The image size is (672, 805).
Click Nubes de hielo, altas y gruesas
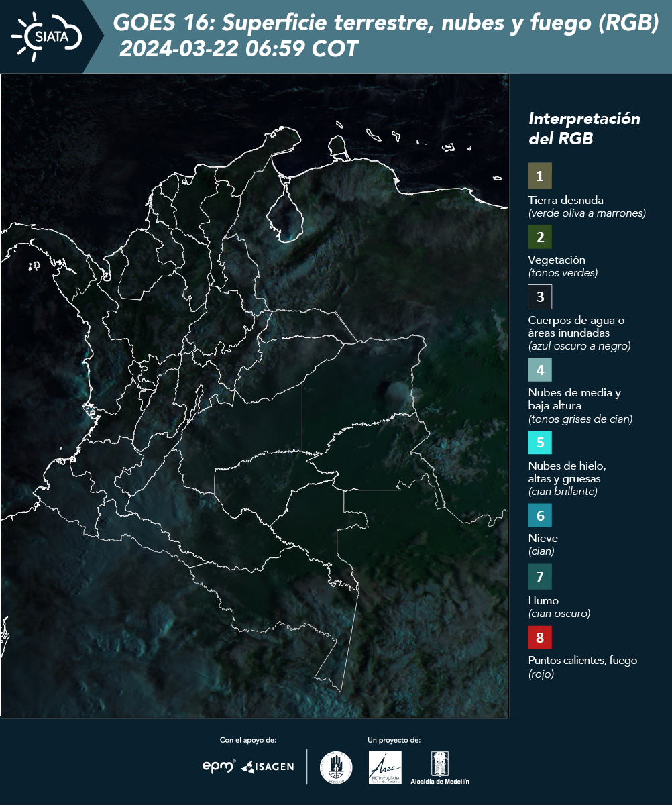click(x=567, y=472)
